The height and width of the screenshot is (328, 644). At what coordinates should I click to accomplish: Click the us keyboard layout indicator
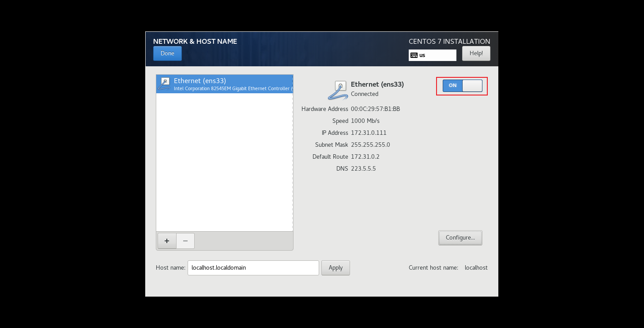433,55
